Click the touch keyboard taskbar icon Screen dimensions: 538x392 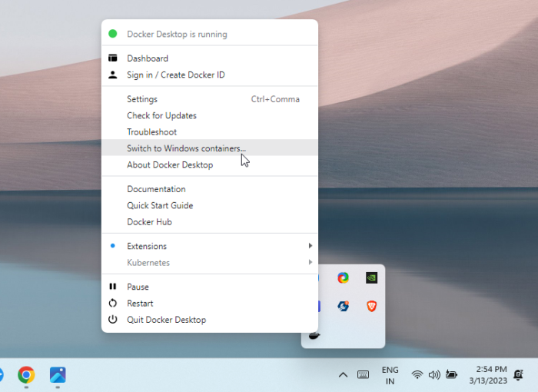click(x=363, y=375)
